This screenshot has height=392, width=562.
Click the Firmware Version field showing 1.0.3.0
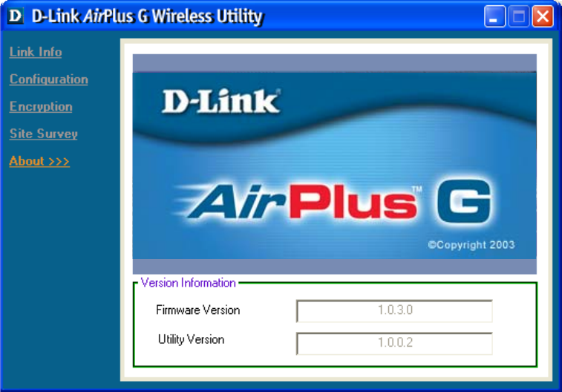(x=394, y=310)
